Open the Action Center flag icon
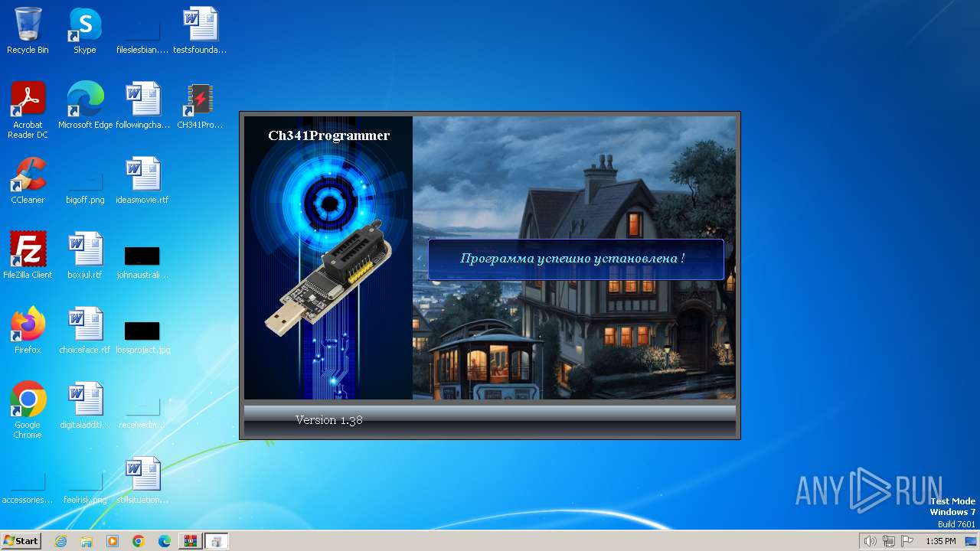 (x=908, y=541)
